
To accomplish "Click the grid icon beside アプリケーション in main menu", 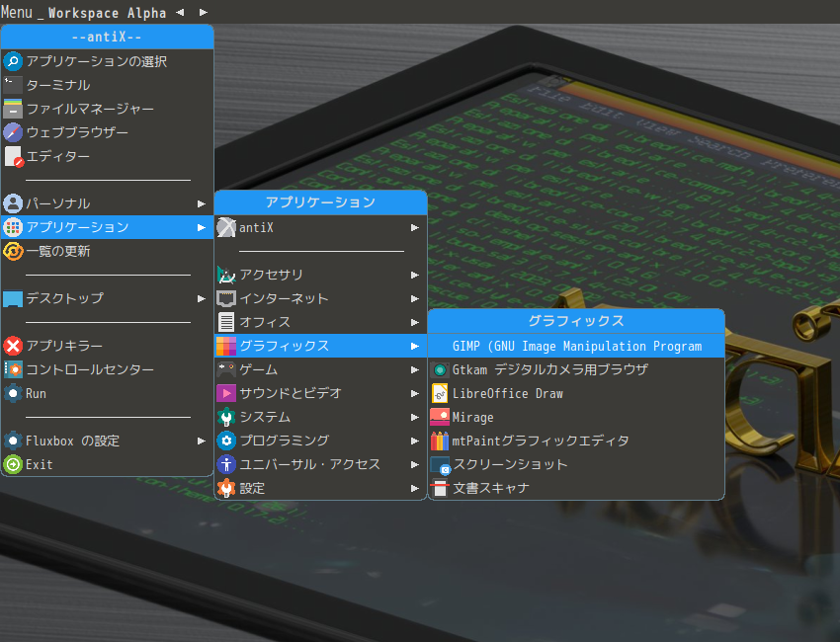I will point(13,227).
